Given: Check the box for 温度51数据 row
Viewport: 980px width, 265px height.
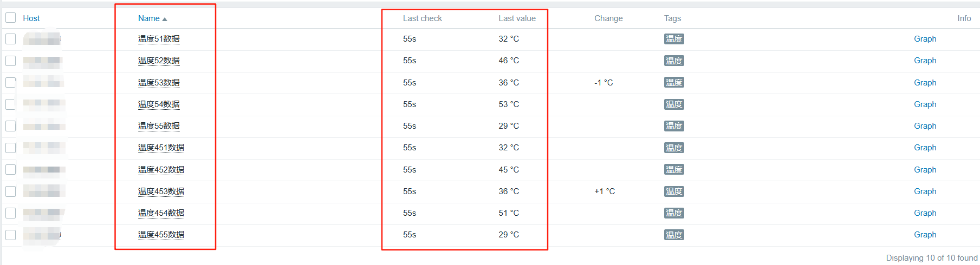Looking at the screenshot, I should pos(11,39).
